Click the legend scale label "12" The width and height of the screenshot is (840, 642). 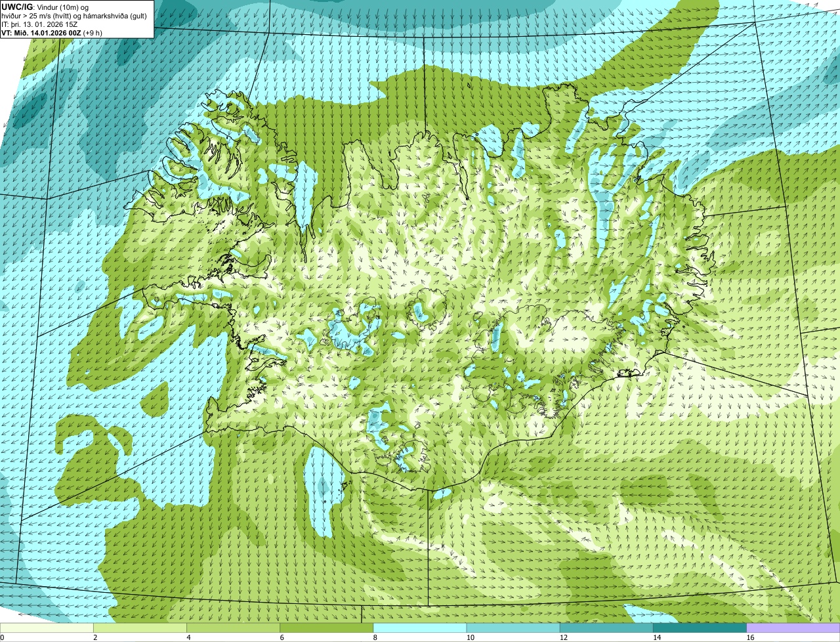[563, 637]
